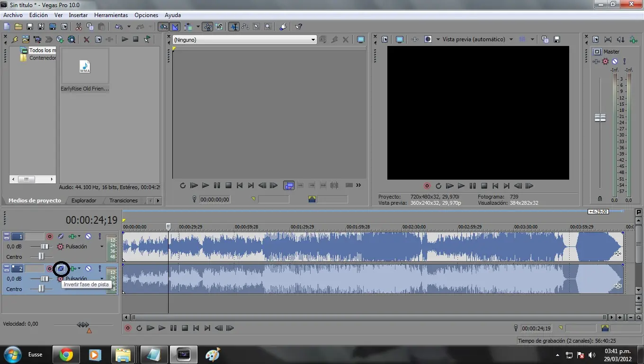Click the External monitor icon in Trimmer

[x=361, y=40]
